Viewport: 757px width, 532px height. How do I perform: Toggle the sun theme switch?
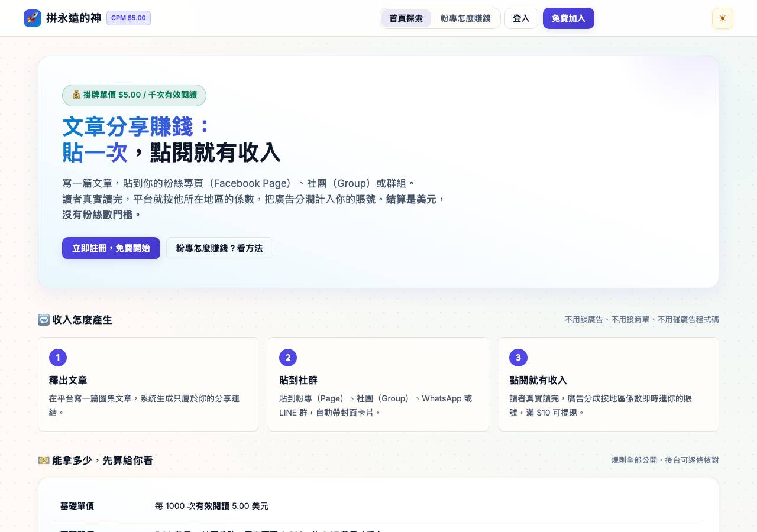[723, 18]
